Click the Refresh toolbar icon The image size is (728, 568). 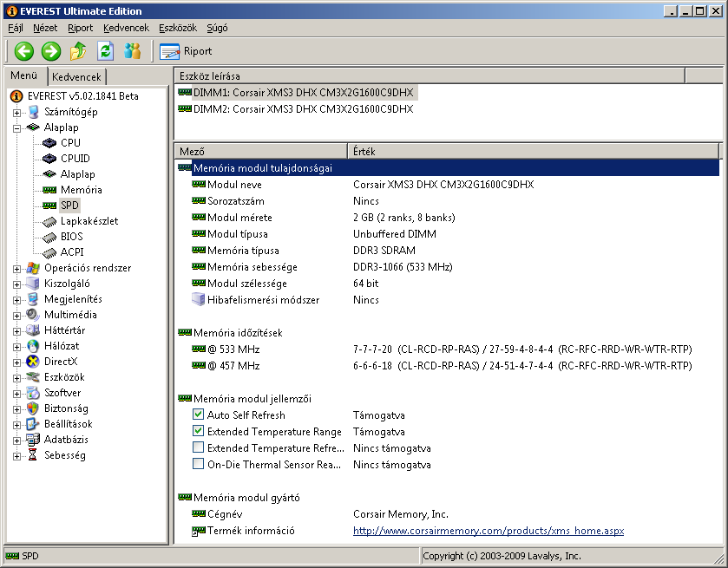[x=105, y=51]
